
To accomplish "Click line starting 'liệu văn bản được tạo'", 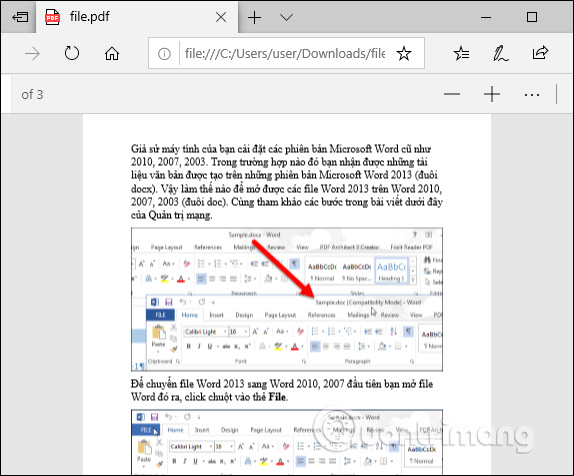I will click(x=284, y=175).
